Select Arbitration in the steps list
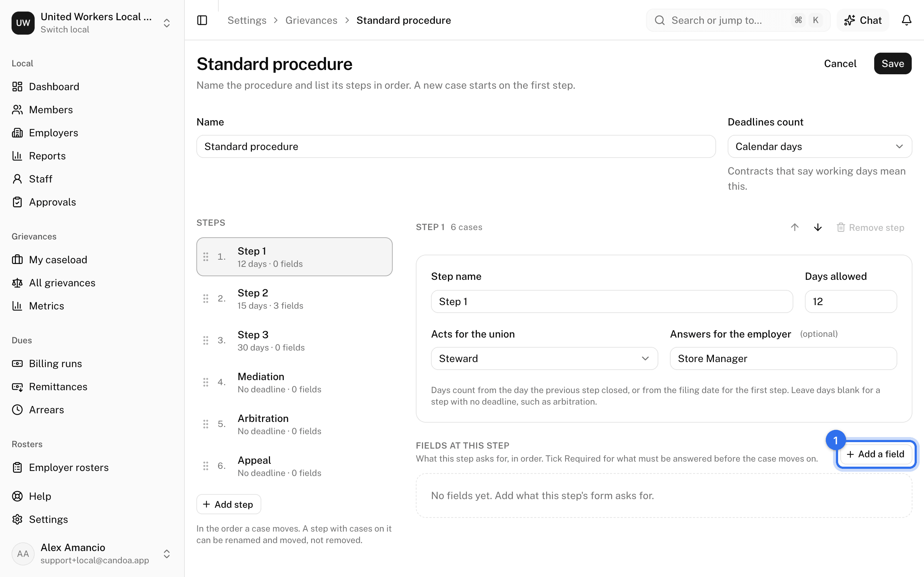Screen dimensions: 924x577 point(295,424)
